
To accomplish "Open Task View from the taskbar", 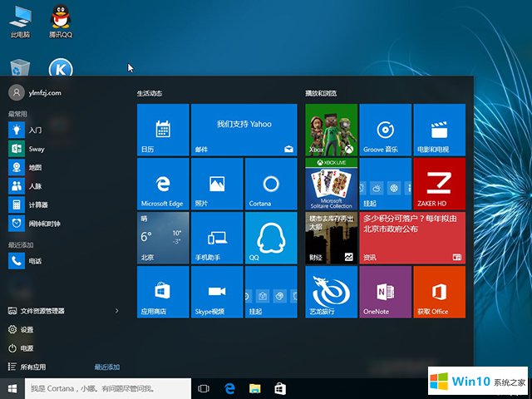I will tap(204, 388).
